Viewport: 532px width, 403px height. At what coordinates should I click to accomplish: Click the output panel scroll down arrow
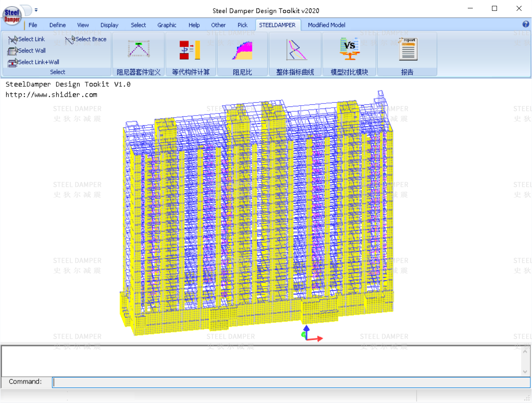click(x=525, y=371)
